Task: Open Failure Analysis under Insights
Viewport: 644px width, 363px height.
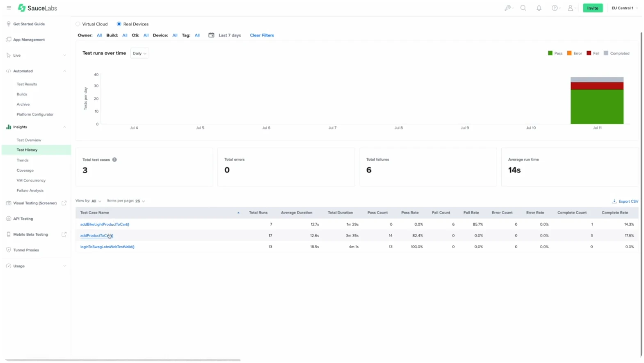Action: tap(30, 191)
